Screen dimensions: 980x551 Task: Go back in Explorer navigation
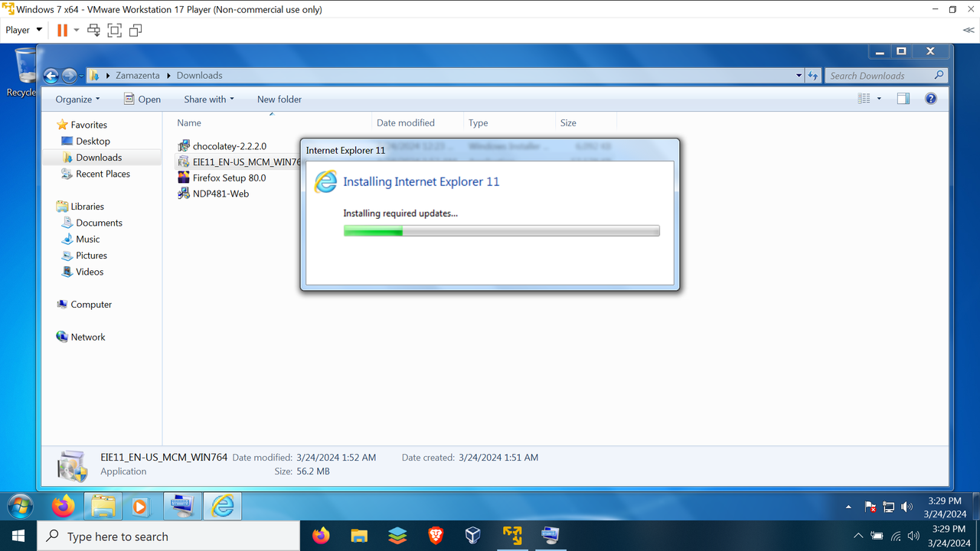(51, 76)
